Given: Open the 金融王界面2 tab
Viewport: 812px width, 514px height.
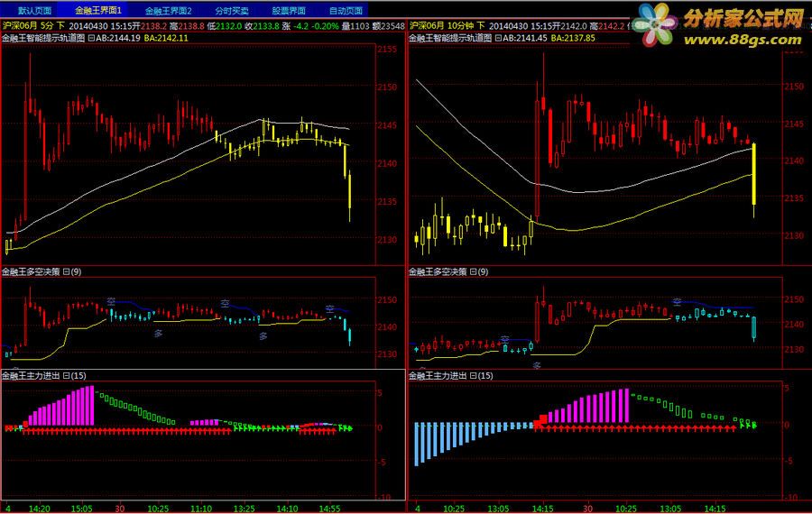Looking at the screenshot, I should (x=168, y=10).
